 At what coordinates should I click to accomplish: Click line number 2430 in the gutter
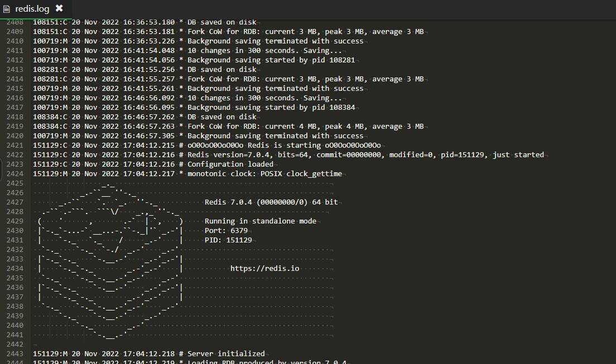pos(15,230)
